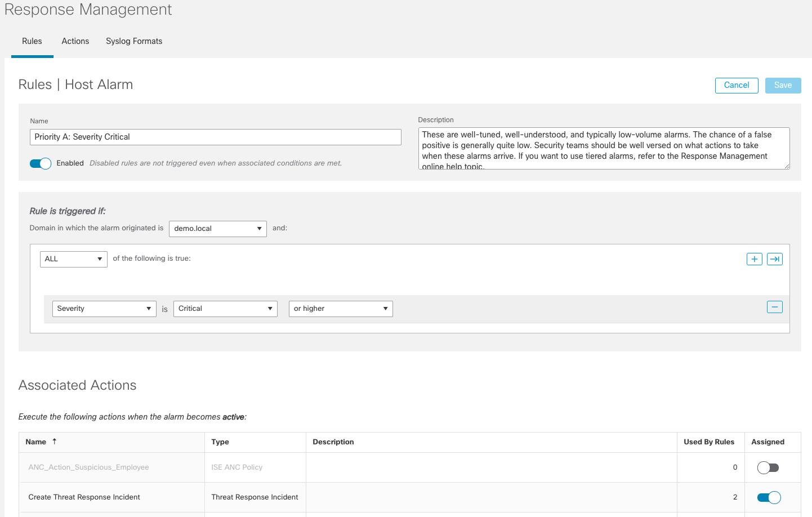The width and height of the screenshot is (812, 517).
Task: Open the ALL match-type dropdown
Action: 73,259
